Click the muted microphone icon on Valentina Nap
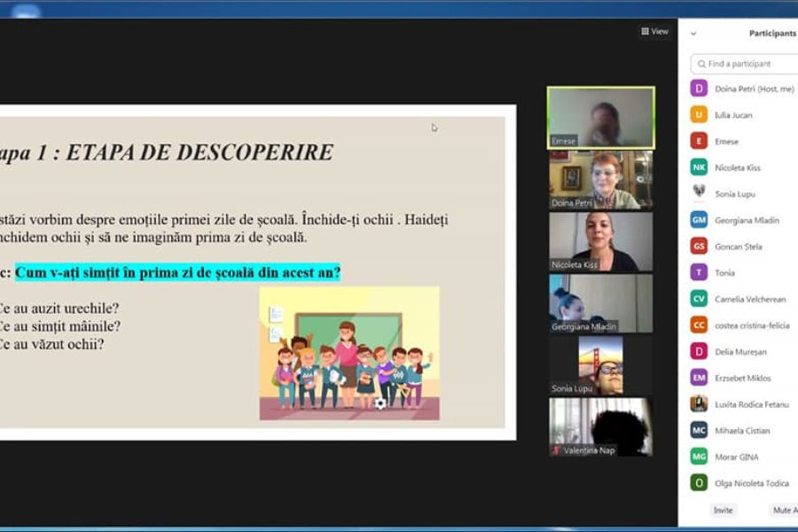This screenshot has height=532, width=798. (555, 450)
